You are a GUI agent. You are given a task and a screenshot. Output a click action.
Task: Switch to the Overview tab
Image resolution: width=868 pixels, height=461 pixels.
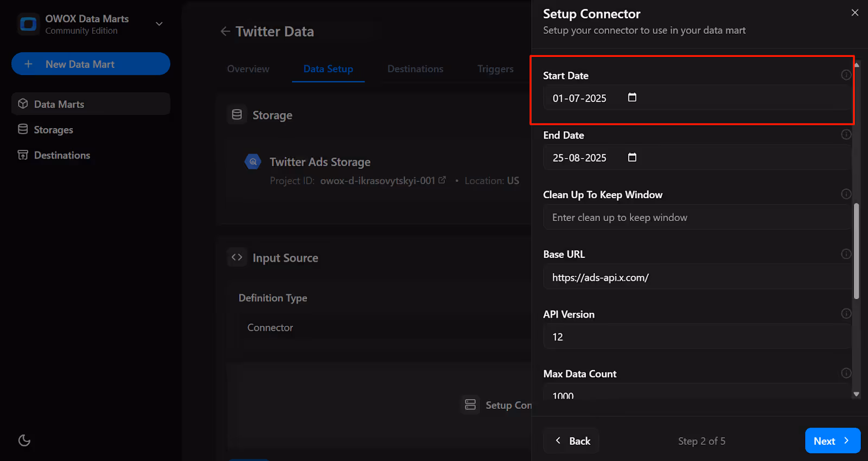point(248,69)
